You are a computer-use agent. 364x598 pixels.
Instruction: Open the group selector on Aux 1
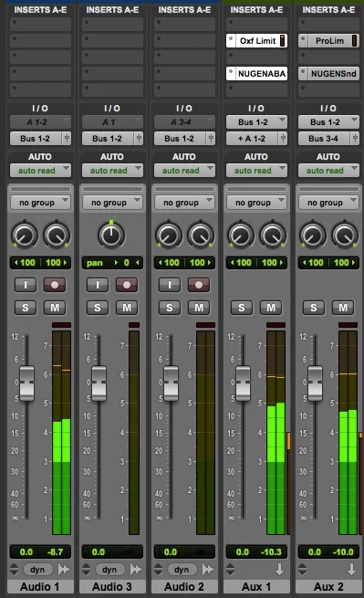[256, 203]
